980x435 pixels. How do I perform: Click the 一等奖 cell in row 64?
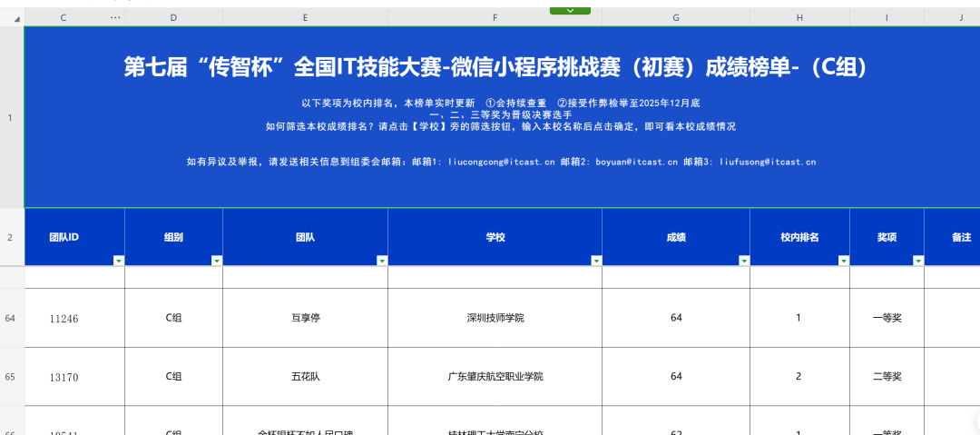click(886, 319)
